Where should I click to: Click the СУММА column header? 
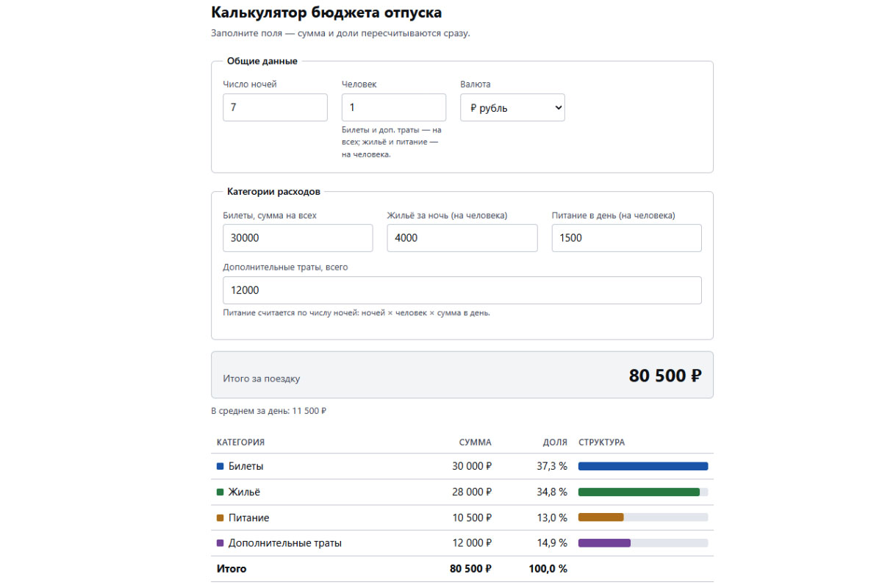pyautogui.click(x=476, y=442)
